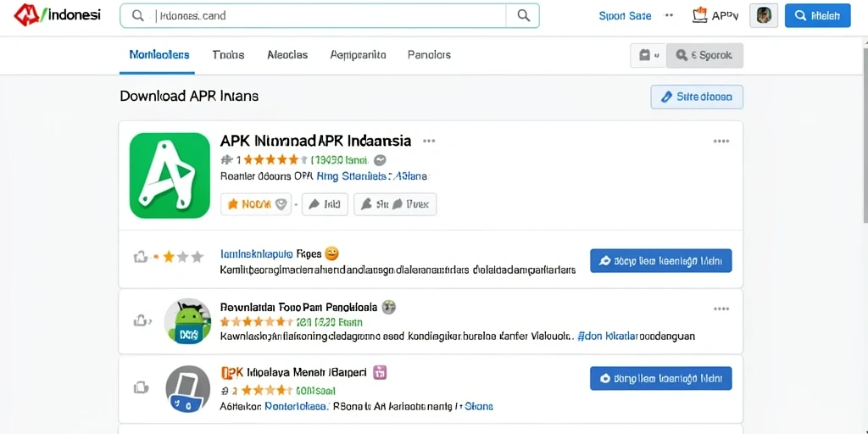
Task: Open overflow menu on Panokloala row
Action: [x=721, y=309]
